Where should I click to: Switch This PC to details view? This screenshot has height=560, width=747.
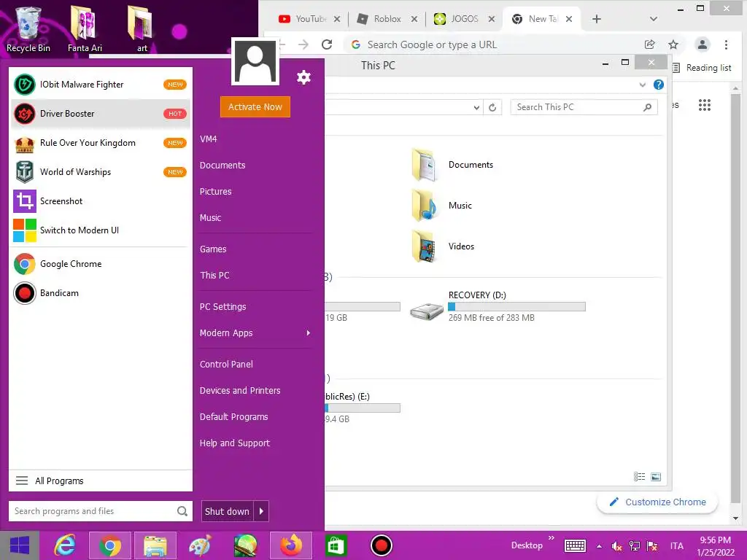pos(639,477)
